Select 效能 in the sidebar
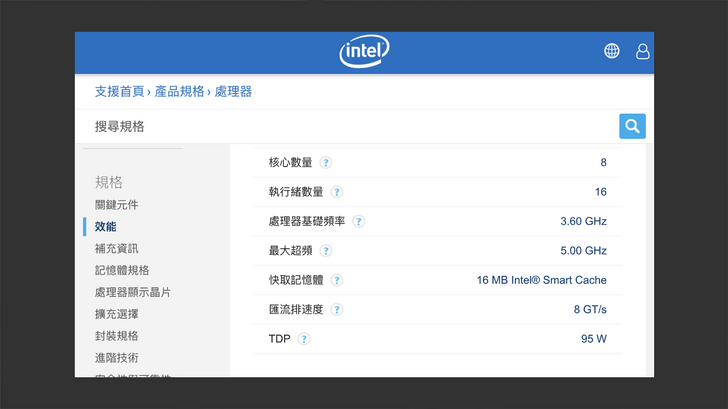The width and height of the screenshot is (728, 409). [106, 227]
